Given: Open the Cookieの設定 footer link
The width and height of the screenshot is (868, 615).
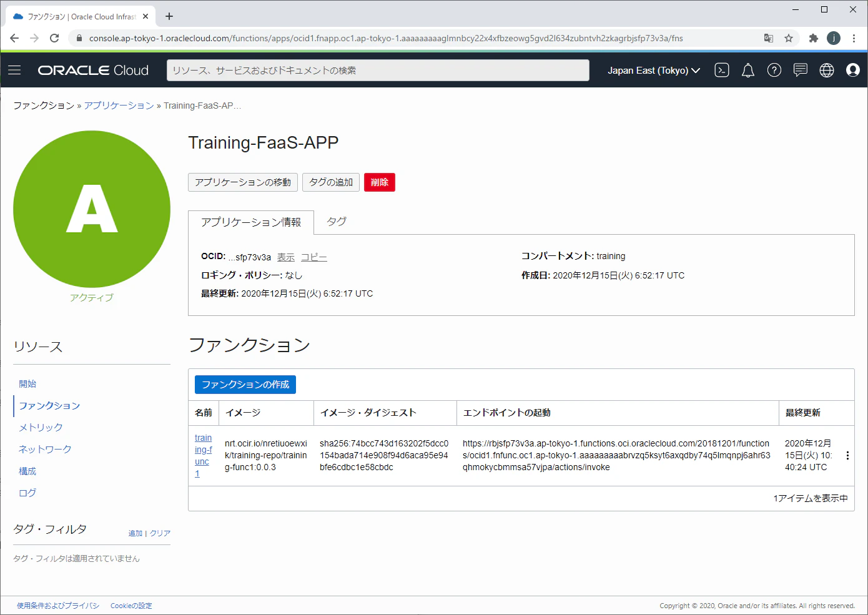Looking at the screenshot, I should pyautogui.click(x=131, y=606).
